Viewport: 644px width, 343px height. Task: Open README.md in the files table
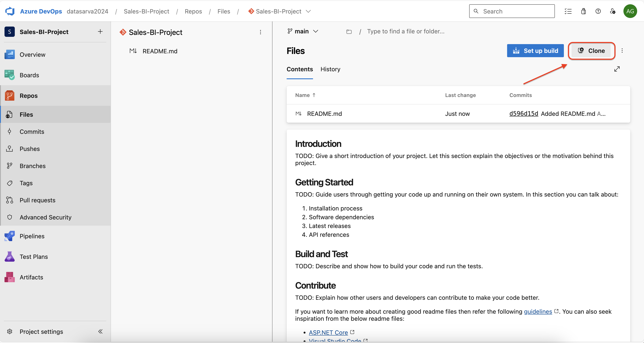pos(324,114)
